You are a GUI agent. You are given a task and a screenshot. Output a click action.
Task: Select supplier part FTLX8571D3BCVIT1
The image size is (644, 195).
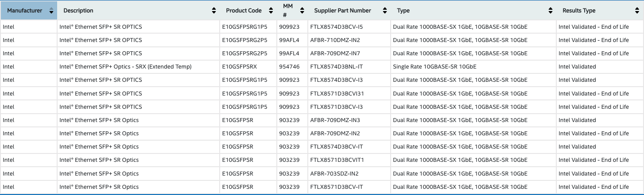pyautogui.click(x=337, y=160)
